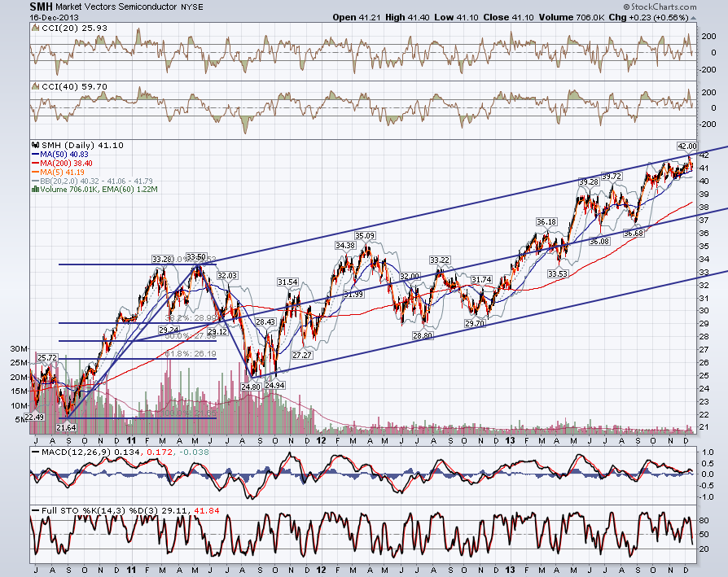This screenshot has height=577, width=728.
Task: Click the 30M volume axis label
Action: (x=19, y=348)
